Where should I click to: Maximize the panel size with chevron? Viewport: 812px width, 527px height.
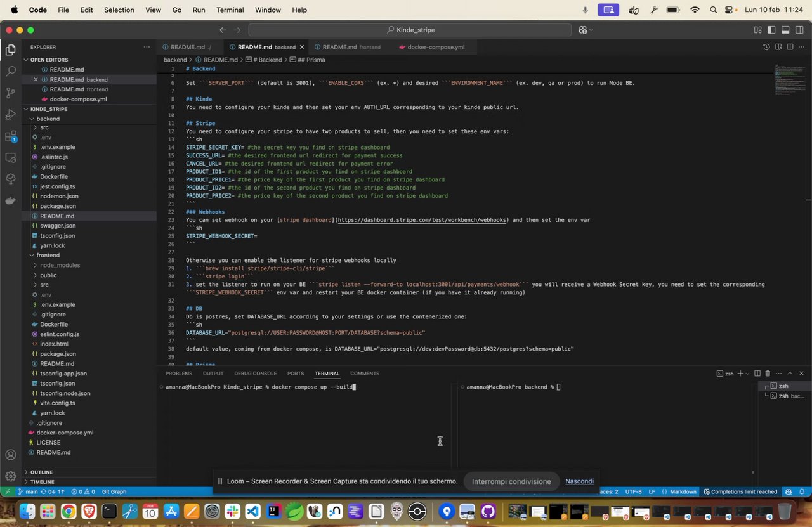tap(790, 374)
